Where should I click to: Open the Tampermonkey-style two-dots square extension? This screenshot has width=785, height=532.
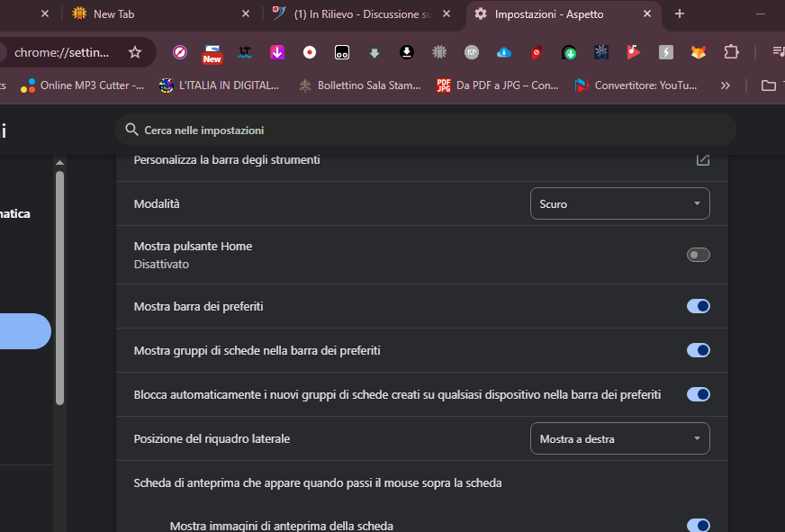[342, 52]
